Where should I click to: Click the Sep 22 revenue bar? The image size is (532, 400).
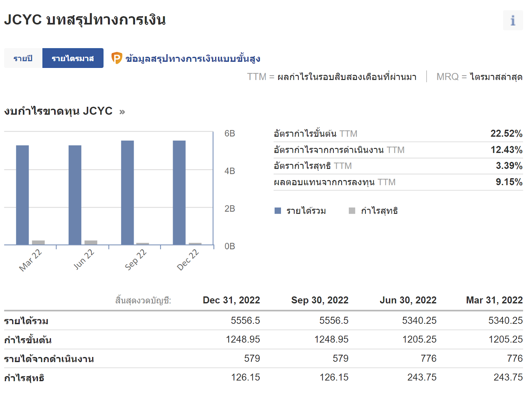[x=127, y=192]
